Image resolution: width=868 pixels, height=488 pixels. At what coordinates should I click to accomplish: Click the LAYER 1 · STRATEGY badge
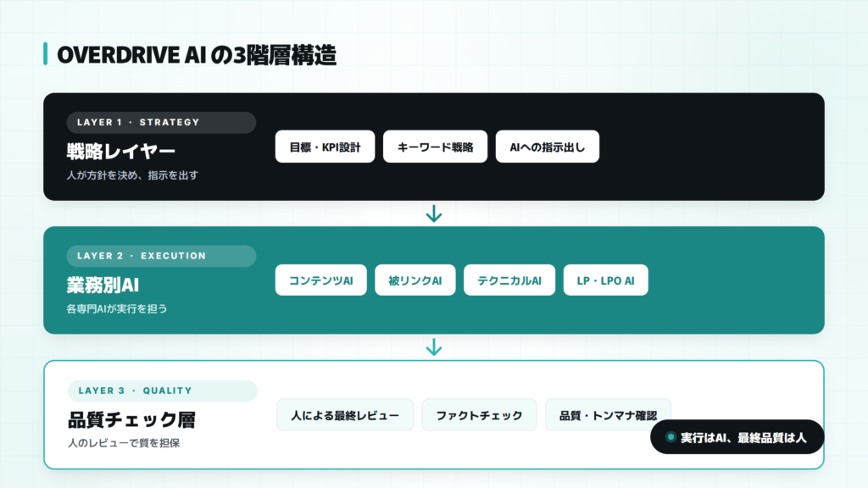point(161,122)
